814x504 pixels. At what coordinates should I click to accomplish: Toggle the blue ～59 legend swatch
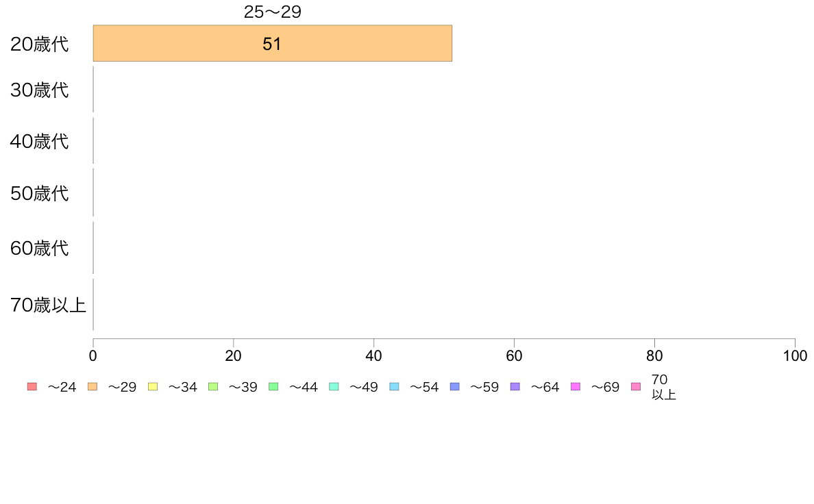[455, 387]
